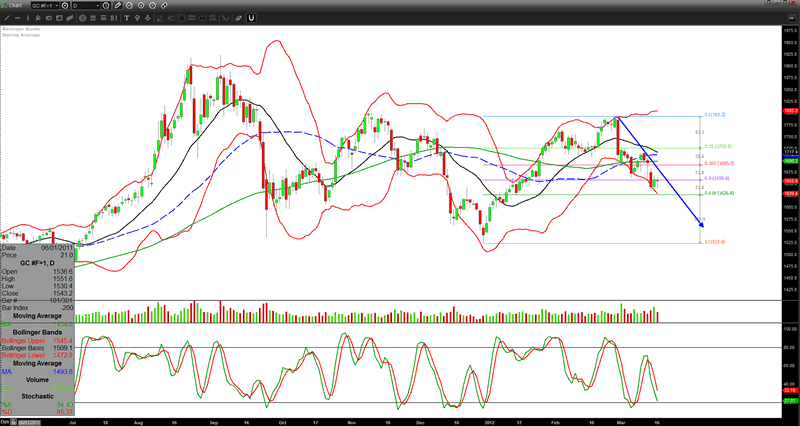Select the horizontal line drawing tool
The image size is (800, 426).
18,18
